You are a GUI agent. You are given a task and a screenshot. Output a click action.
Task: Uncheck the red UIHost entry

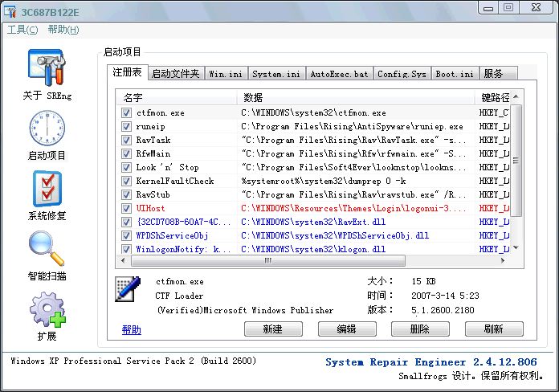[x=126, y=208]
